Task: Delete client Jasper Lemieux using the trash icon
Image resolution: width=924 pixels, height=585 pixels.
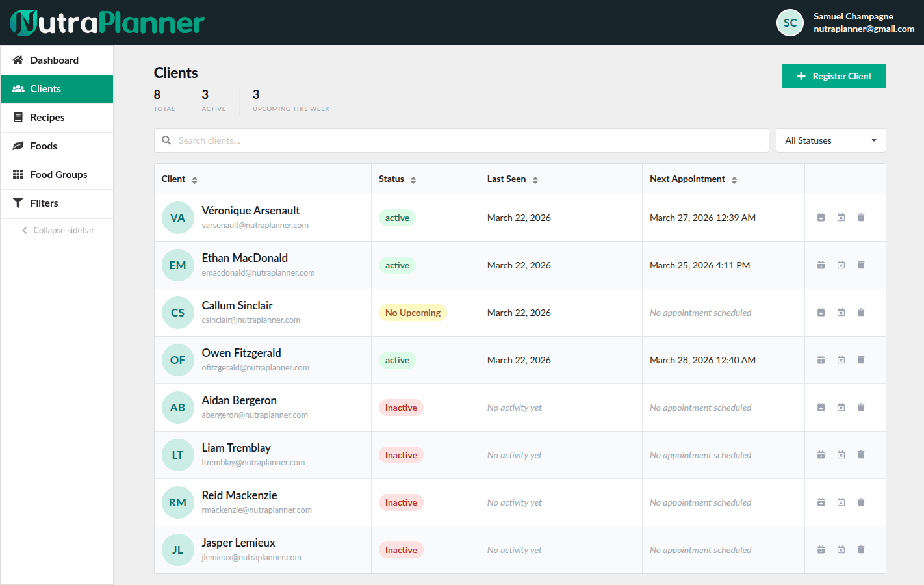Action: click(x=861, y=550)
